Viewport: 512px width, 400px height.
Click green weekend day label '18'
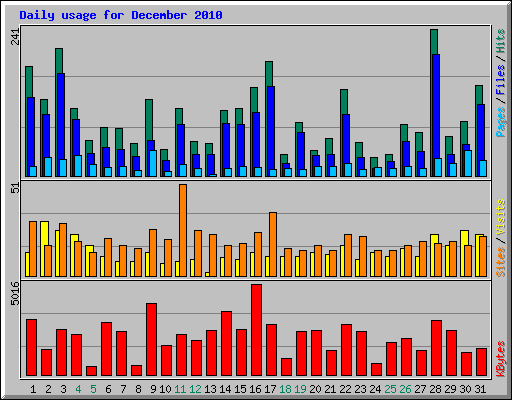[285, 389]
